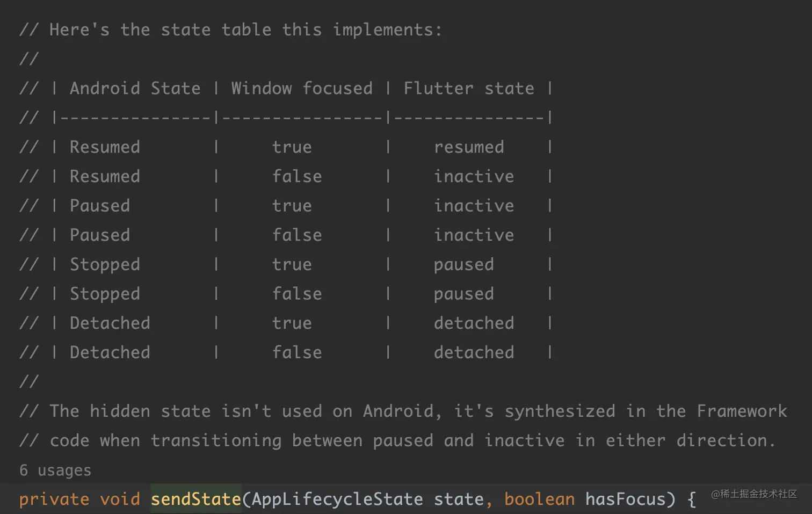Click the "Flutter state" column header
Viewport: 812px width, 514px height.
tap(468, 88)
